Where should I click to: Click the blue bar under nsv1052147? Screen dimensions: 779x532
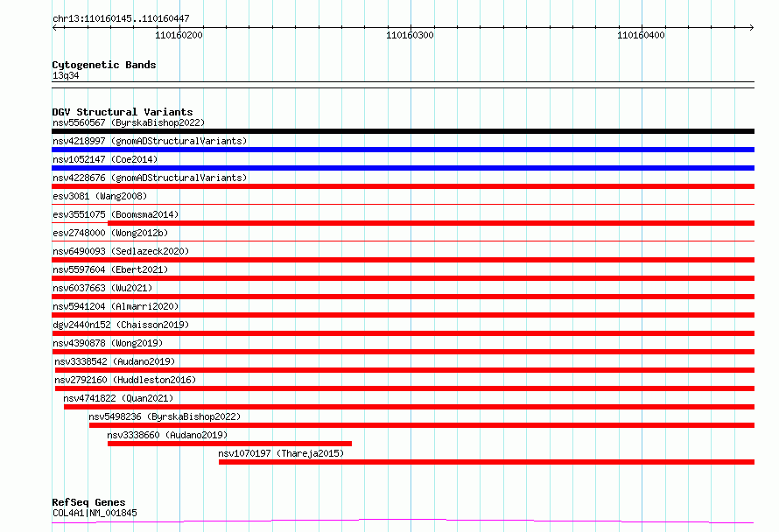pos(403,168)
